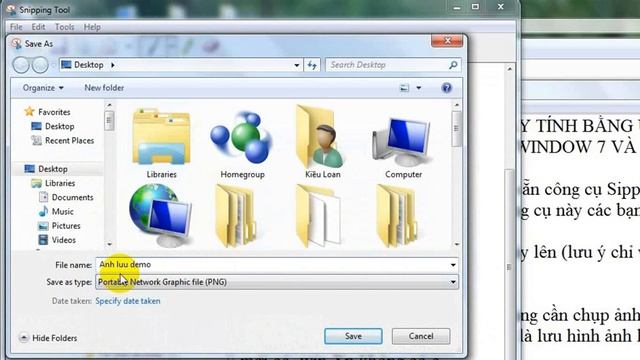This screenshot has width=640, height=360.
Task: Click the Specify date taken link
Action: pyautogui.click(x=128, y=301)
